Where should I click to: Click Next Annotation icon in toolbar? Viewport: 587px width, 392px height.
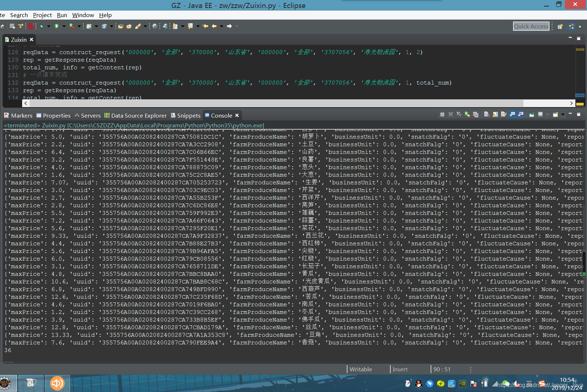(175, 26)
